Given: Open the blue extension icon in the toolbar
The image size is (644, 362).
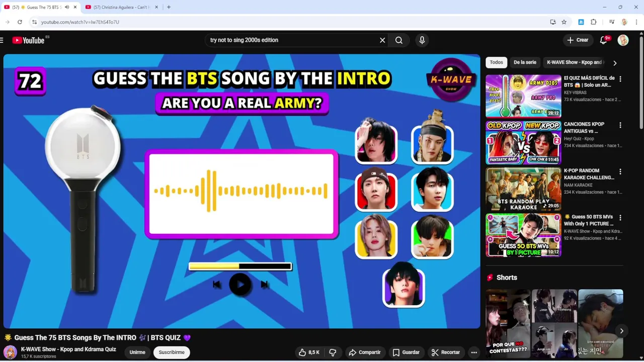Looking at the screenshot, I should [x=581, y=22].
